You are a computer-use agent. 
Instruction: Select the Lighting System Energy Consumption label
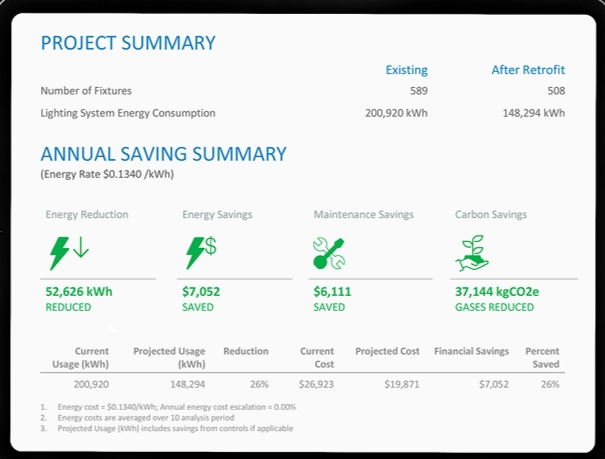[128, 113]
